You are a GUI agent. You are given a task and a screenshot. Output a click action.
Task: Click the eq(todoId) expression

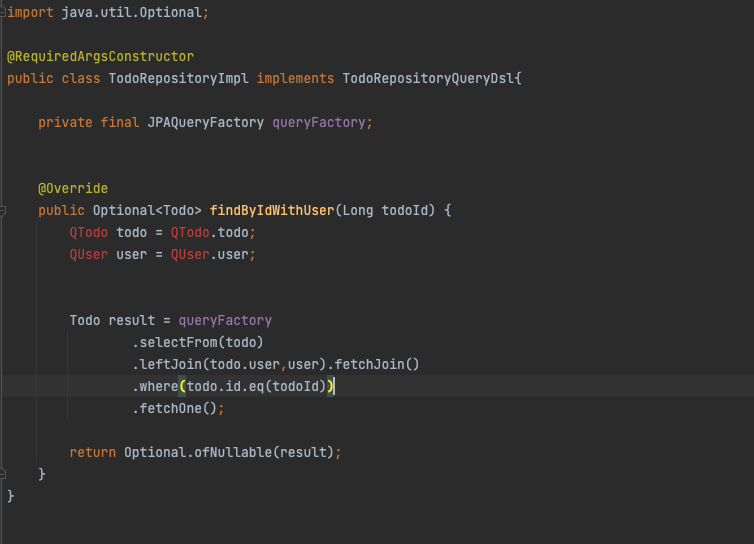(288, 386)
